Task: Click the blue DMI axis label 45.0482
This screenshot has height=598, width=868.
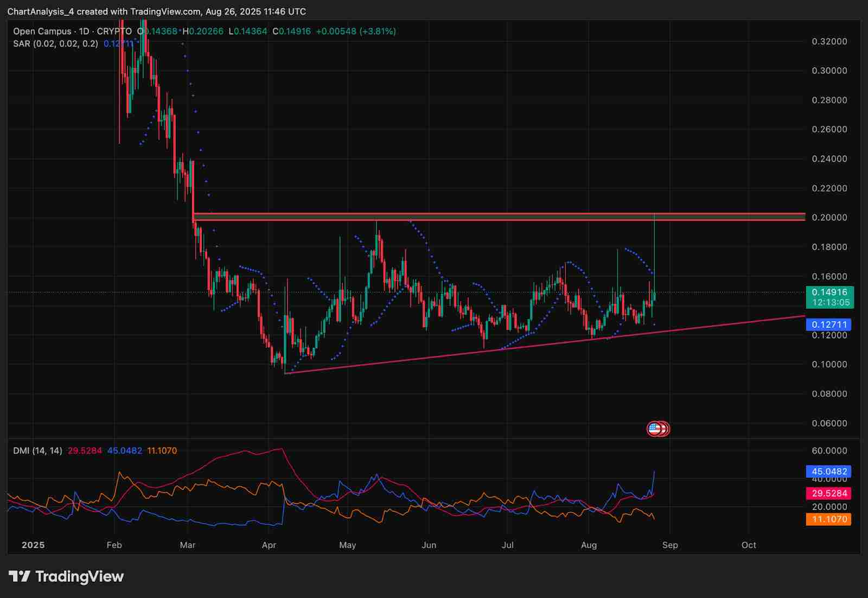Action: (x=828, y=472)
